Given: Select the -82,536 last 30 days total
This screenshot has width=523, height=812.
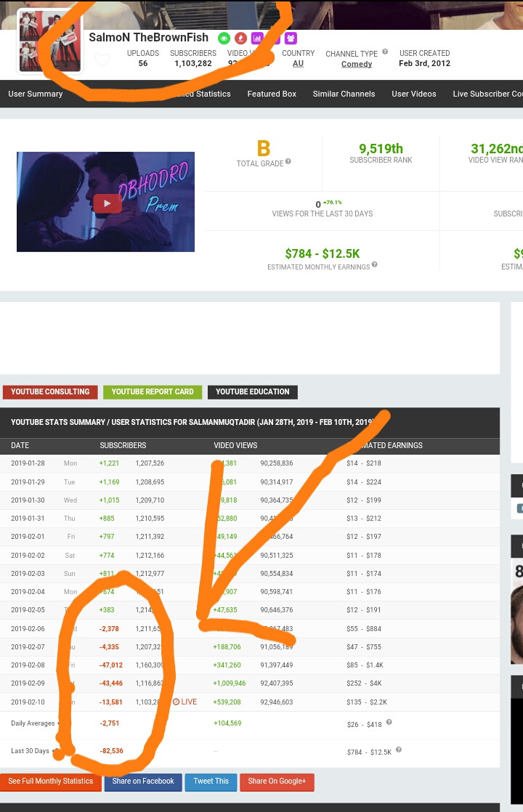Looking at the screenshot, I should pos(111,751).
